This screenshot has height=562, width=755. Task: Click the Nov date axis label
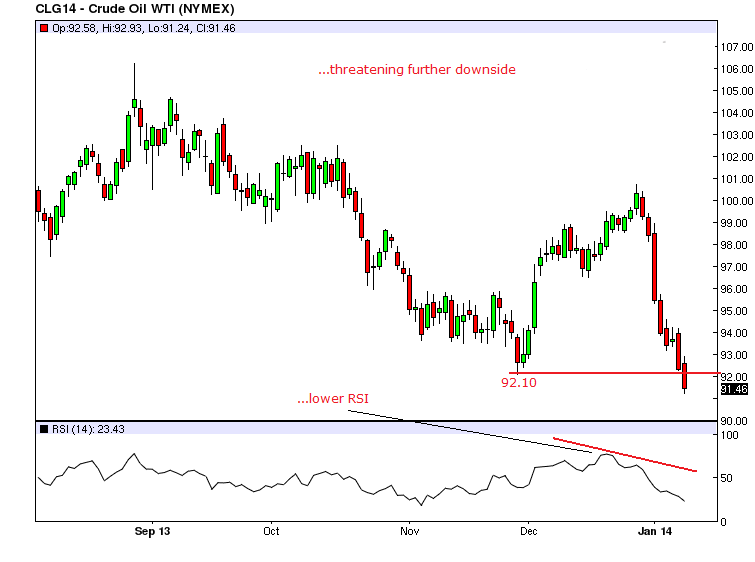pyautogui.click(x=406, y=531)
